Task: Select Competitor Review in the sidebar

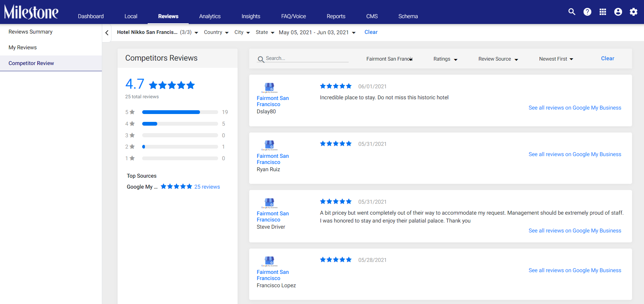Action: click(51, 63)
